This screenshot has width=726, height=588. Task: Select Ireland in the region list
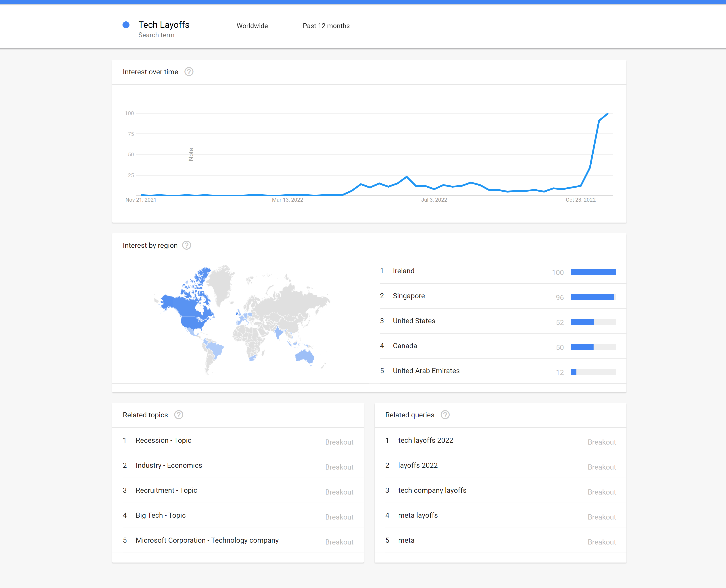(x=403, y=271)
